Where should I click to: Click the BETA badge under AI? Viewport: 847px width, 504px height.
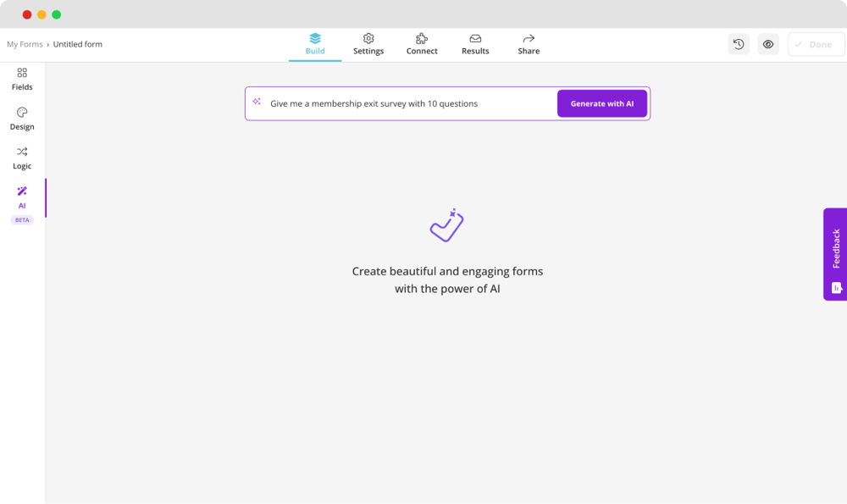click(21, 219)
